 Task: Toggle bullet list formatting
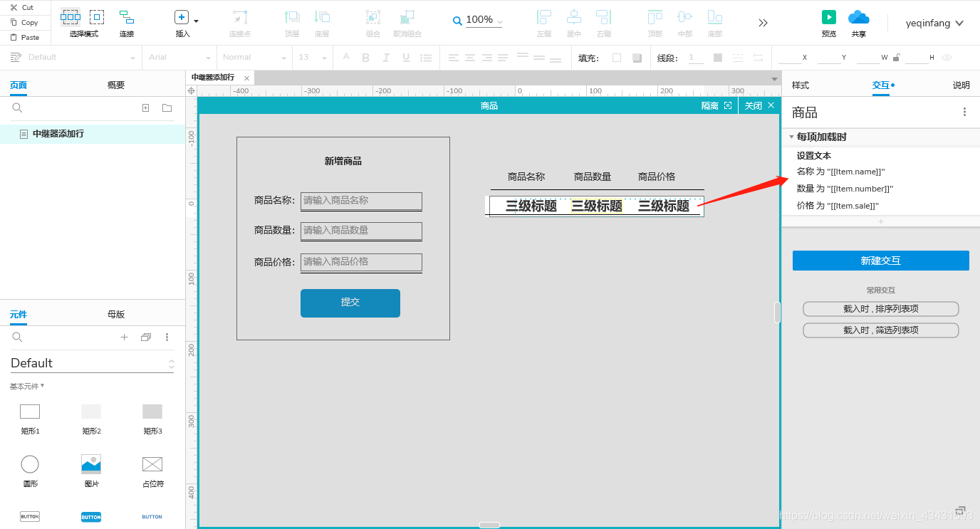click(424, 58)
